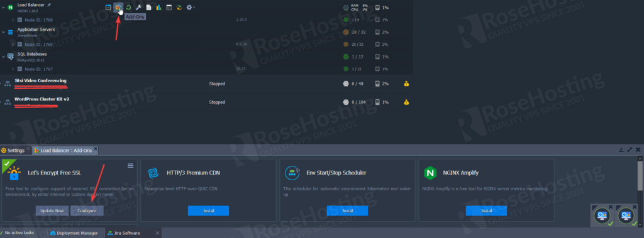Close the Settings tab
The height and width of the screenshot is (238, 644).
pyautogui.click(x=28, y=149)
